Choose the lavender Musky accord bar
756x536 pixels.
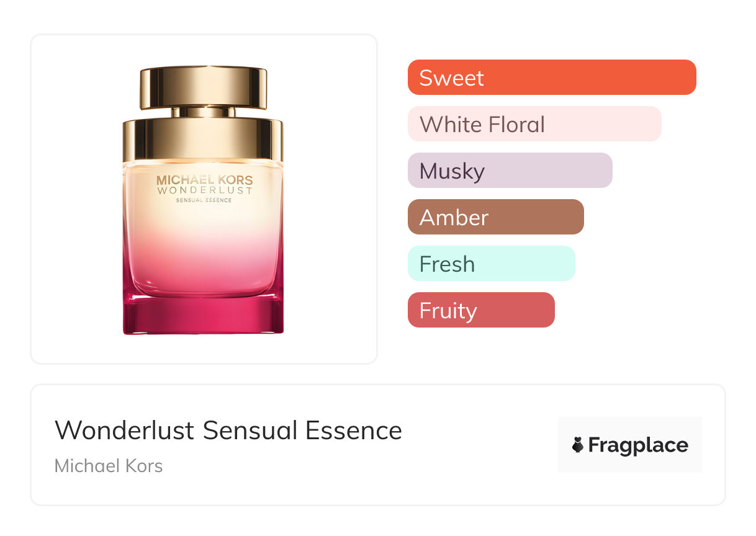pos(510,171)
